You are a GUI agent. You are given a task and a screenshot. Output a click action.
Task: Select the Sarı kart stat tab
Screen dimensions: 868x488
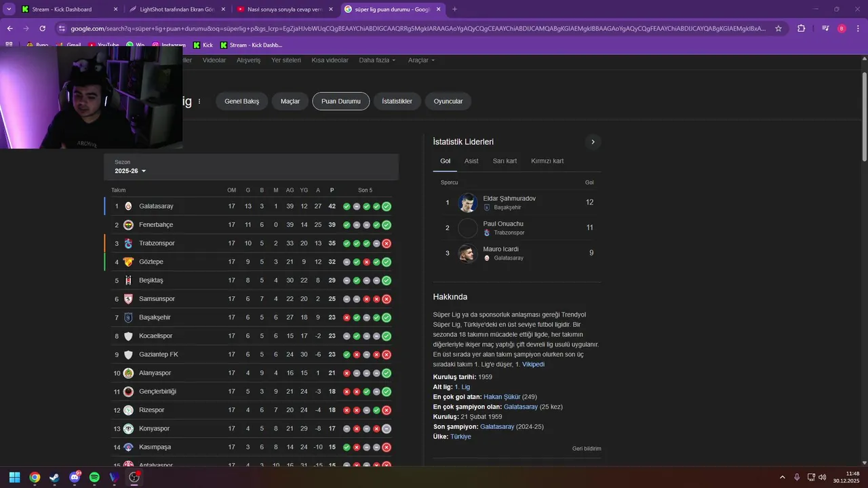pos(505,161)
